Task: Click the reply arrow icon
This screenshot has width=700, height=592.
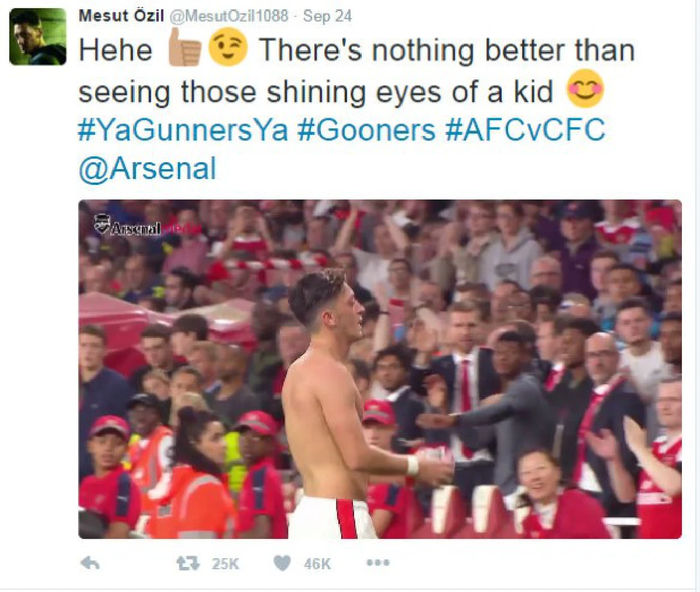Action: (90, 563)
